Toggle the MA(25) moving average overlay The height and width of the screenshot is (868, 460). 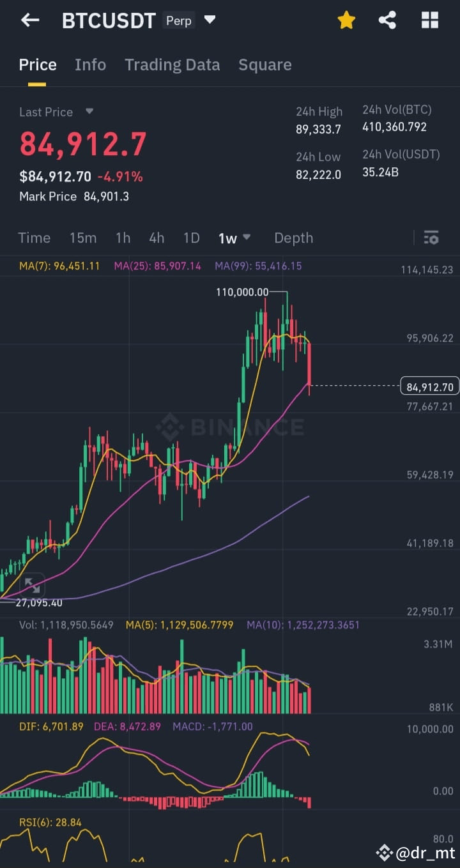pyautogui.click(x=157, y=266)
